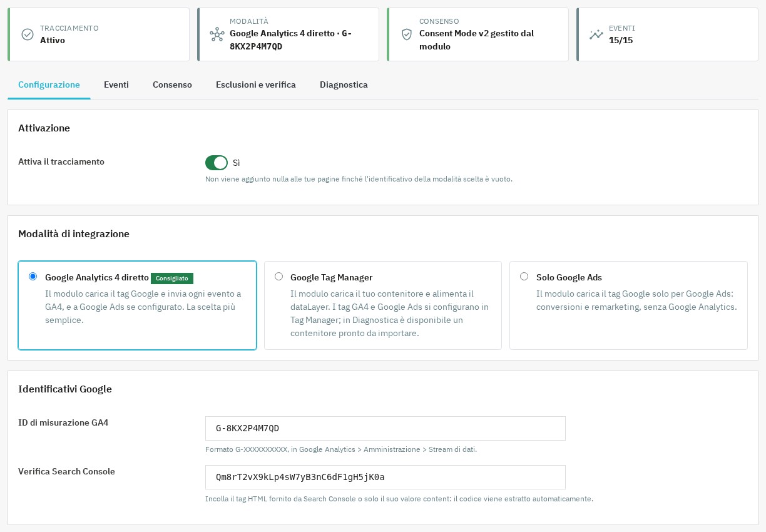The width and height of the screenshot is (766, 532).
Task: Select the Google Tag Manager radio
Action: click(278, 277)
